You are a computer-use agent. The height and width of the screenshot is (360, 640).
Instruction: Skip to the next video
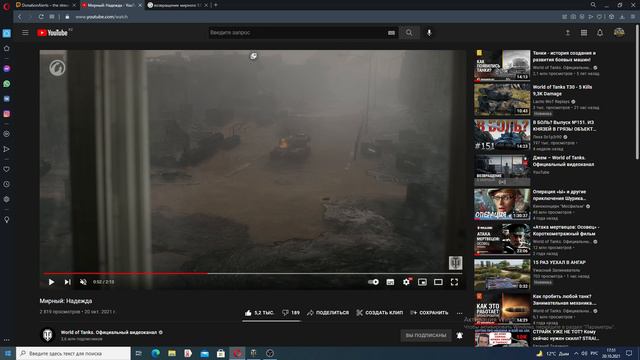67,282
